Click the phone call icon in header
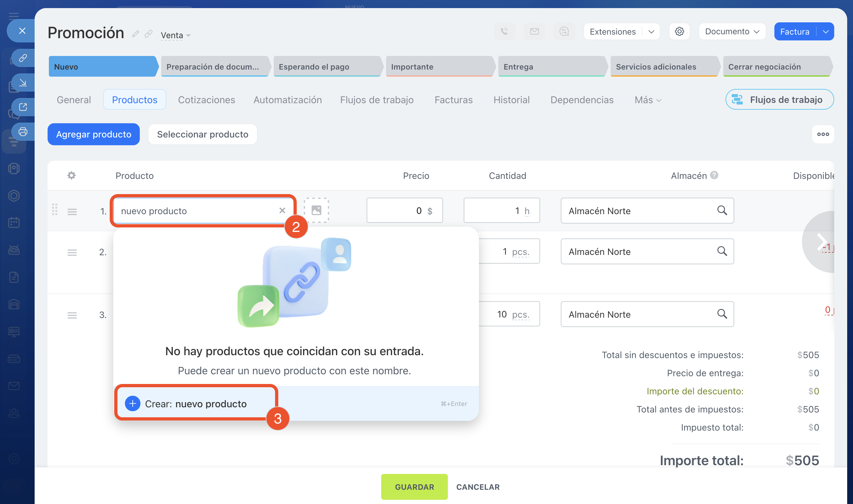 504,32
